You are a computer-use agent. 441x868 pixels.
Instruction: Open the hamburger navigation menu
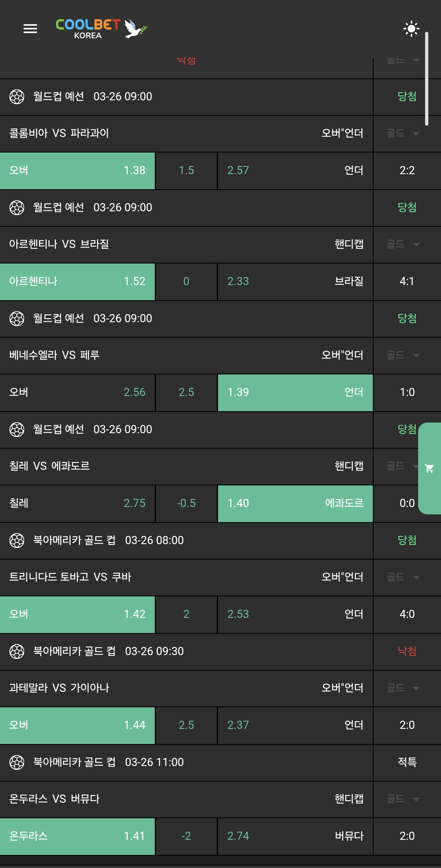(x=30, y=29)
